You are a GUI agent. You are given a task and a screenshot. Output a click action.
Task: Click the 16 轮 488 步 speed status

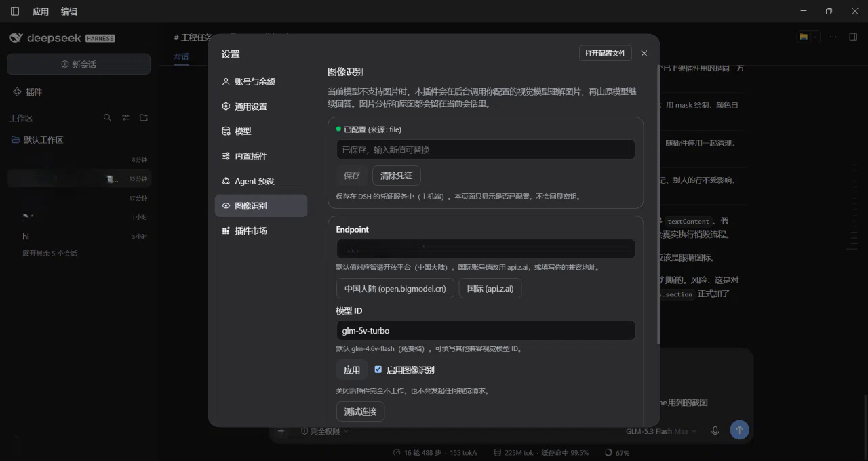click(435, 452)
